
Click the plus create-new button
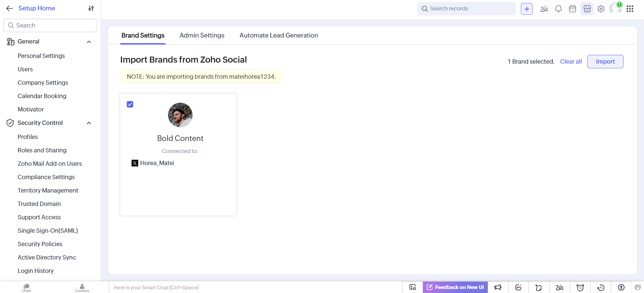[x=527, y=9]
